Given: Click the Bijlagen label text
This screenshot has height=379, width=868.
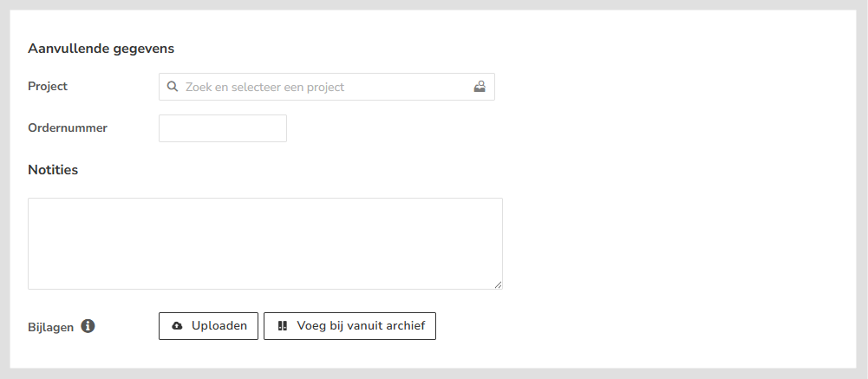Looking at the screenshot, I should click(x=51, y=327).
